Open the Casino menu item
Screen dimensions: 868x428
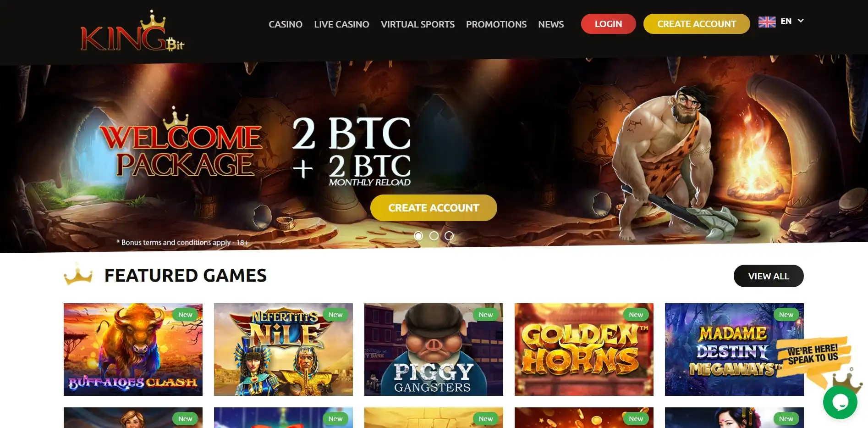coord(286,24)
